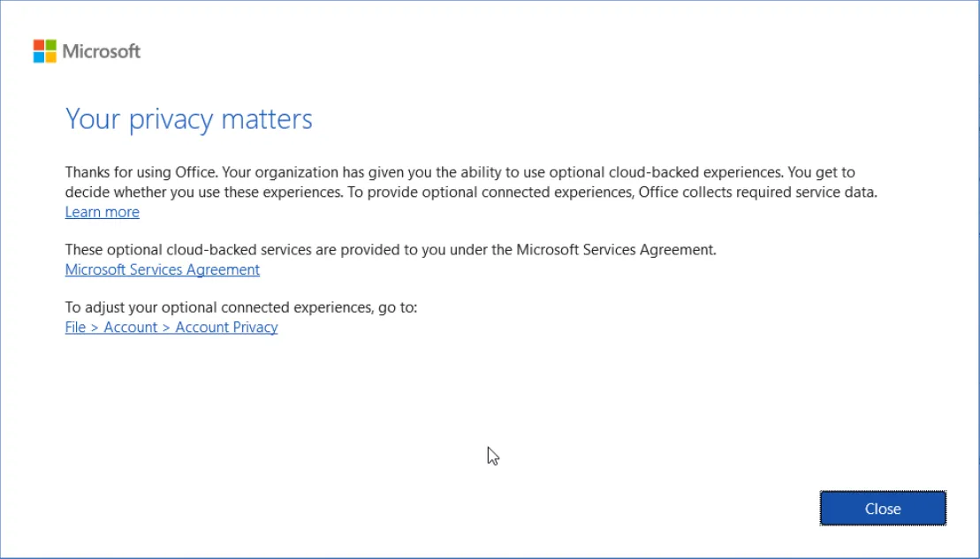Open the Microsoft Services Agreement link
This screenshot has width=980, height=559.
(163, 269)
